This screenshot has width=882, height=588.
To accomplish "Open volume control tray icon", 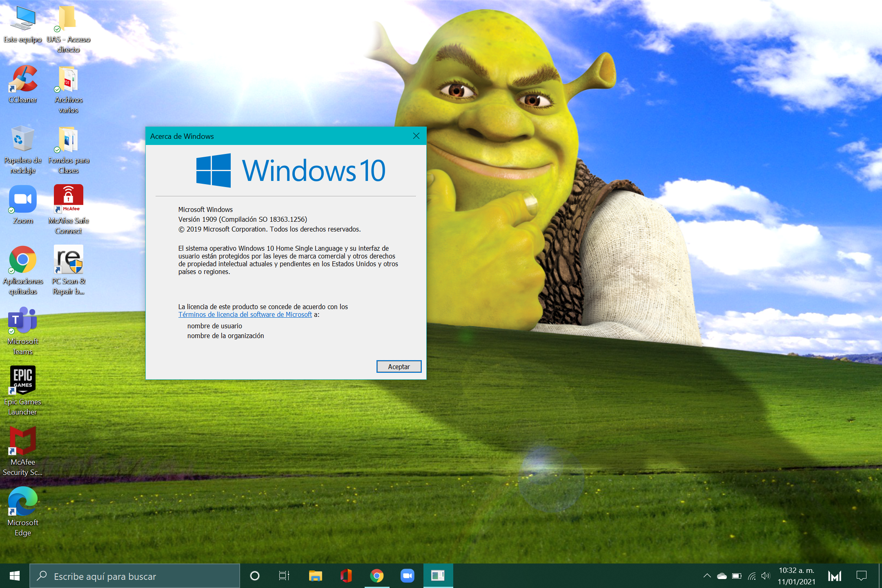I will point(766,576).
